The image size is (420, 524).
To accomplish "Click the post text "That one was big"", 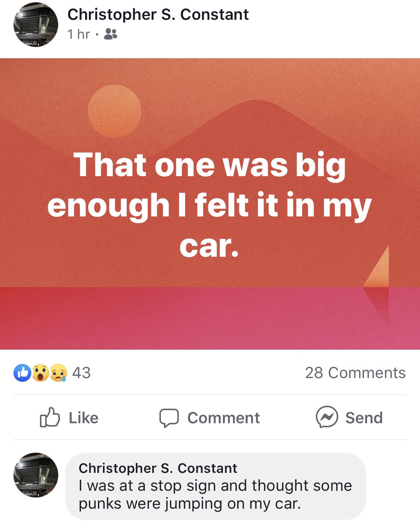I will 209,165.
